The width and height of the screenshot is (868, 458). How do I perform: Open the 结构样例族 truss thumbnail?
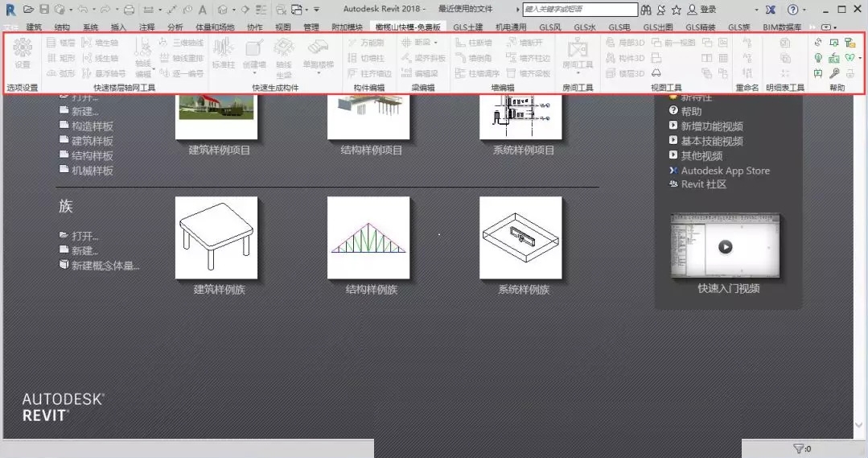coord(368,237)
